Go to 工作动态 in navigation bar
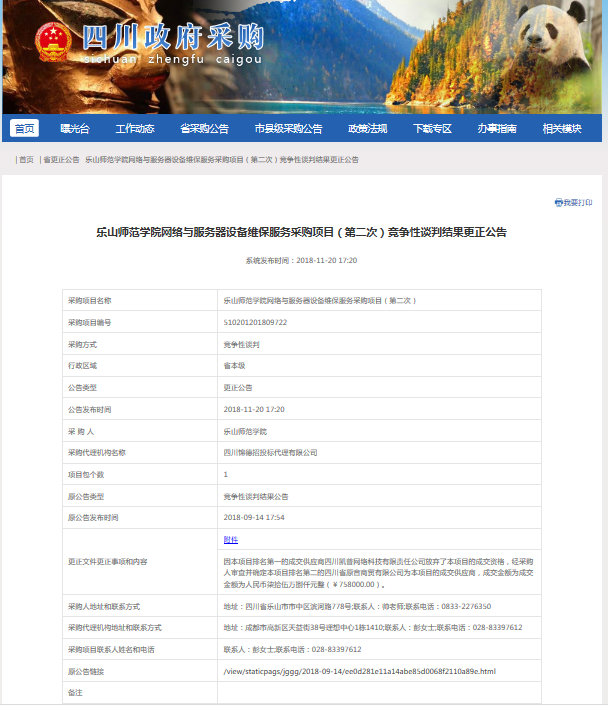Image resolution: width=608 pixels, height=705 pixels. [134, 128]
